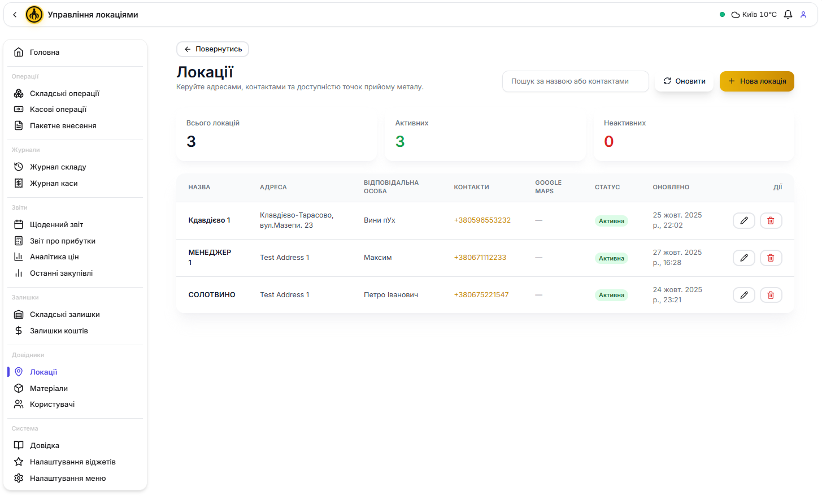822x504 pixels.
Task: Click the trash delete icon for СОЛОТВИНО
Action: coord(771,295)
